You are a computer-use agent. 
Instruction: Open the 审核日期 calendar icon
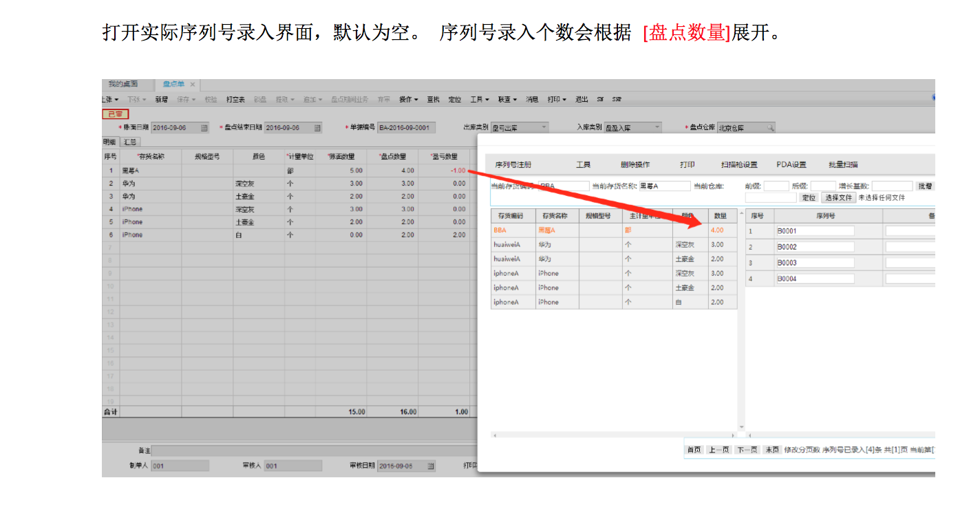click(x=431, y=466)
